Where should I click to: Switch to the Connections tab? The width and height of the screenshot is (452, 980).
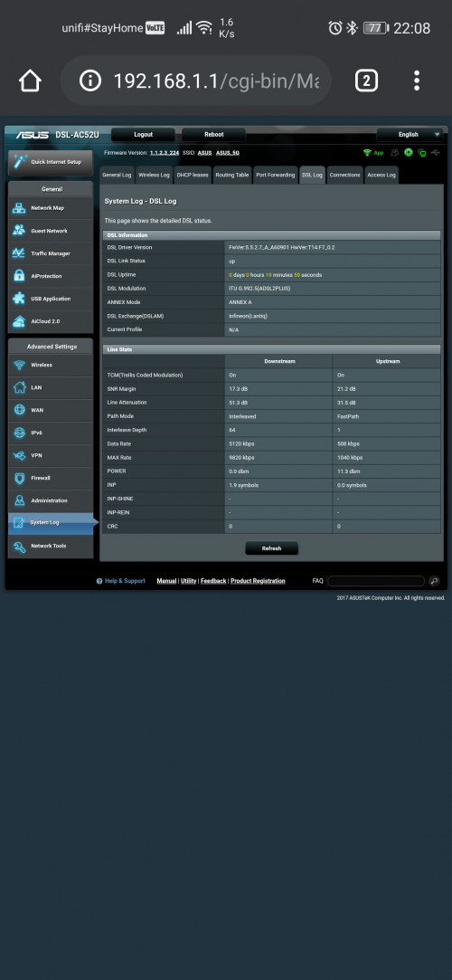pos(344,175)
